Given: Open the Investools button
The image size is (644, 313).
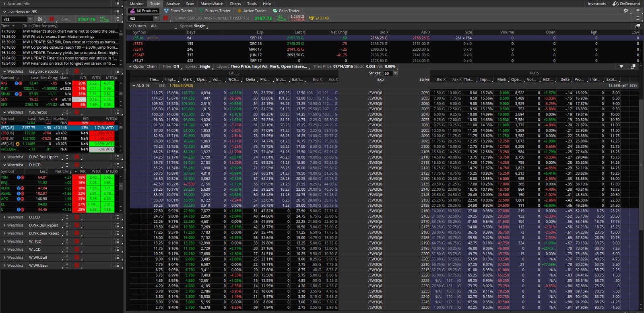Looking at the screenshot, I should [597, 4].
